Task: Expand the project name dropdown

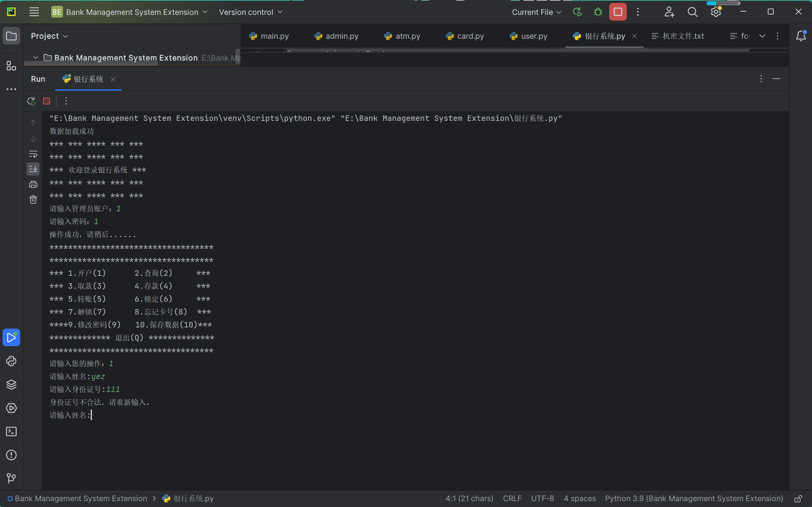Action: tap(130, 12)
